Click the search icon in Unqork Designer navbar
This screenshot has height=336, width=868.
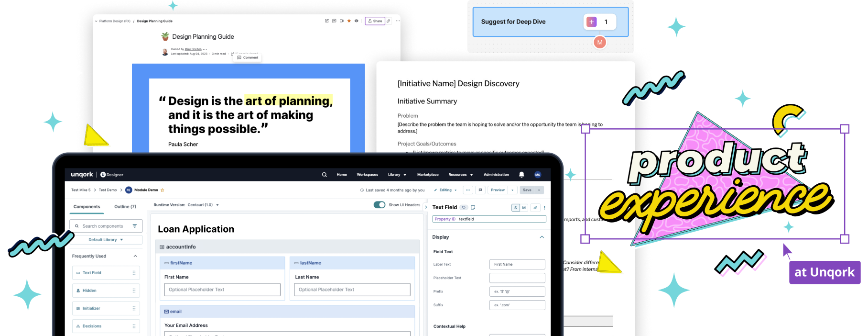[324, 175]
